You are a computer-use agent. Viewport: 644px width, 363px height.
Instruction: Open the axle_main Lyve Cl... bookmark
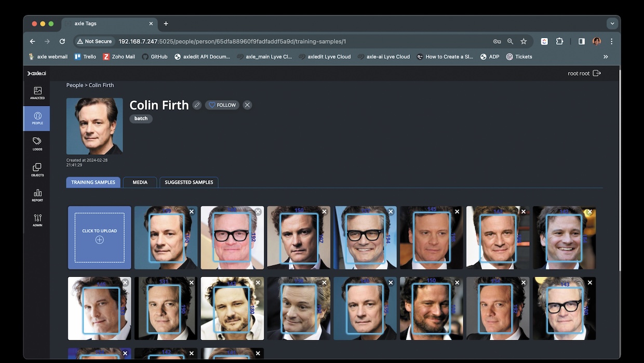pos(264,57)
